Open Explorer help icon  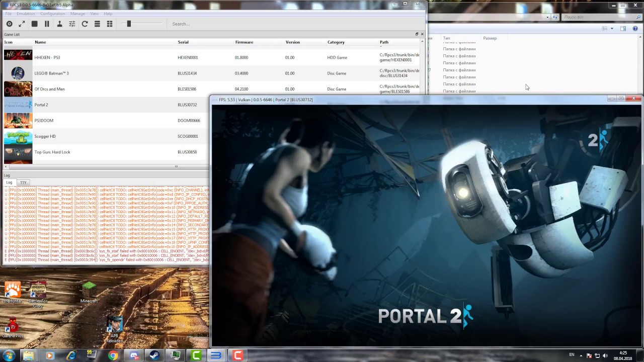point(634,29)
